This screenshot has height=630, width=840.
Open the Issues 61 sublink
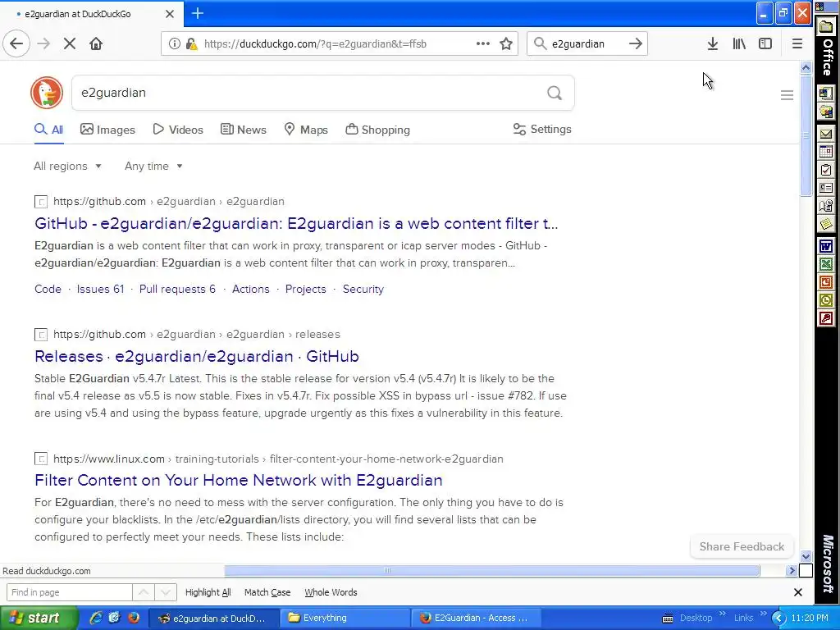point(100,290)
